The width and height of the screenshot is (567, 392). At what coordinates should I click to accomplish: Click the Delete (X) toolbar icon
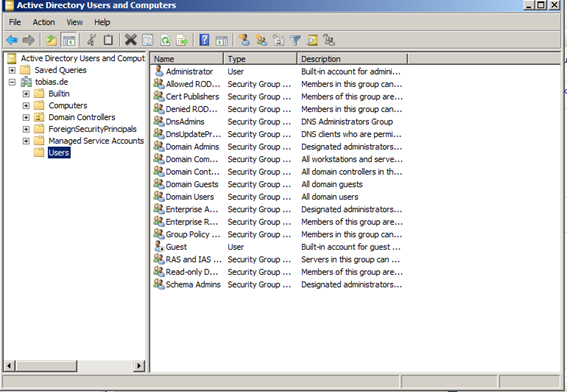pos(131,40)
